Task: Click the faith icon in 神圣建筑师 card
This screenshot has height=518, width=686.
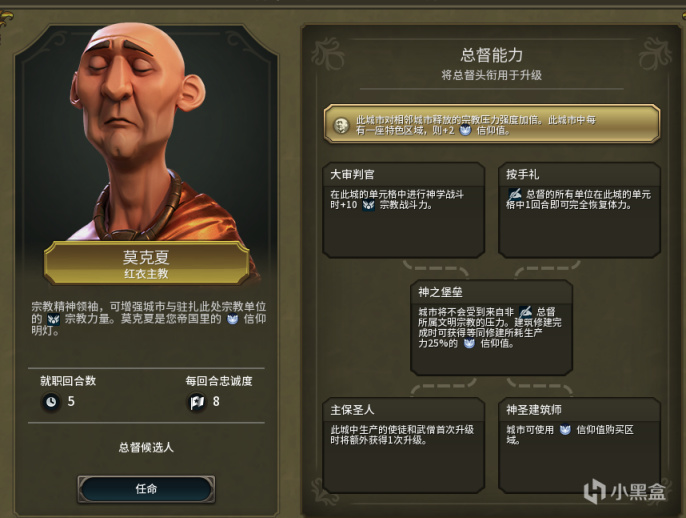Action: [565, 430]
